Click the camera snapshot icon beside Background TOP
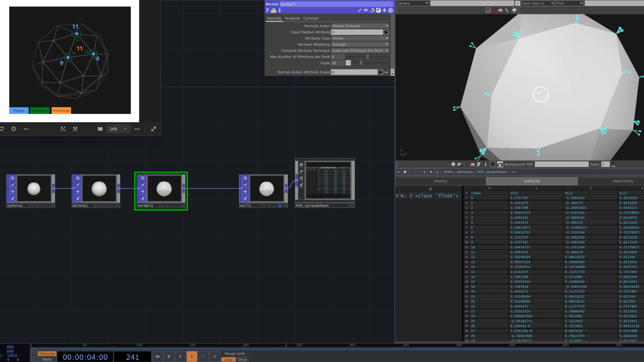Image resolution: width=644 pixels, height=362 pixels. coord(500,164)
